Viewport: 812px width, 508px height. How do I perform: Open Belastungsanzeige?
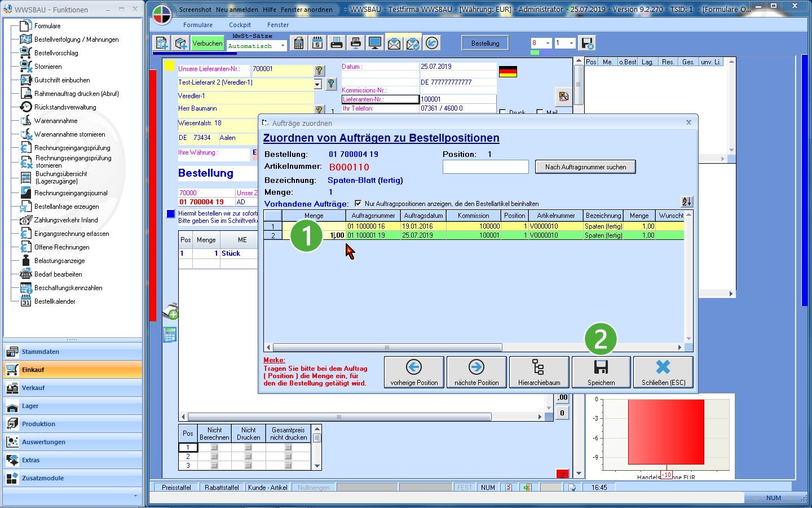tap(59, 261)
